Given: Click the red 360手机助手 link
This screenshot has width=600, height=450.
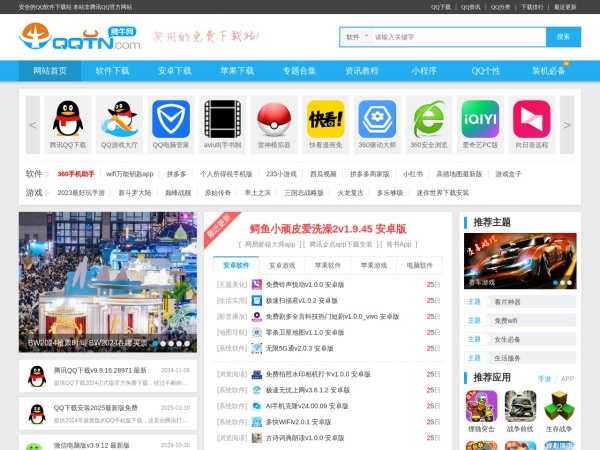Looking at the screenshot, I should (x=76, y=174).
